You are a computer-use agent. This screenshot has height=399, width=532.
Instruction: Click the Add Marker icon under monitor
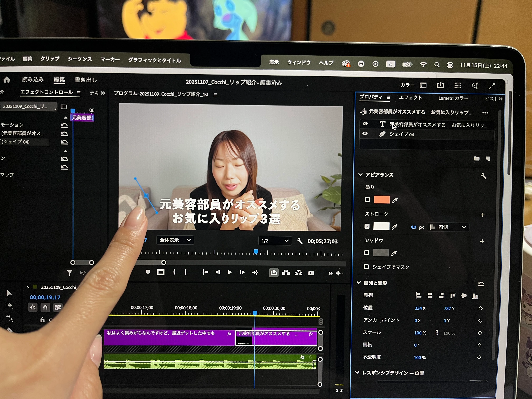(148, 272)
